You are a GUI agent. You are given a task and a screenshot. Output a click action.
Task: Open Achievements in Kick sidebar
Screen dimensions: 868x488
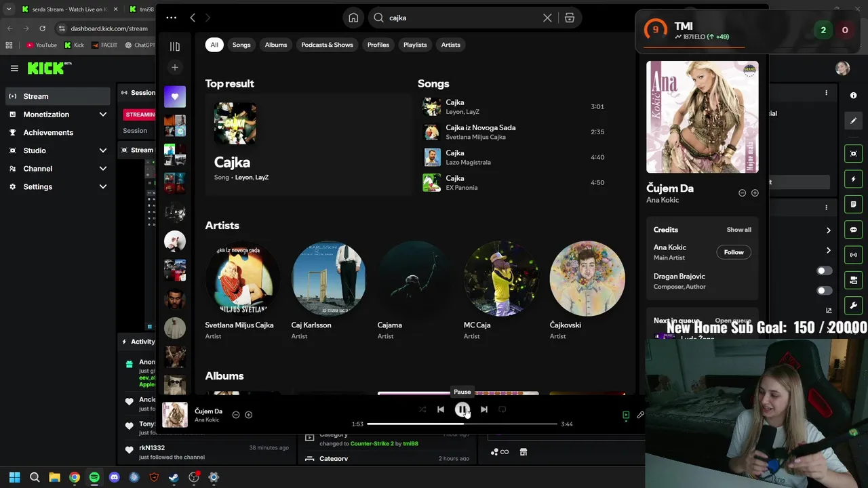(x=57, y=132)
